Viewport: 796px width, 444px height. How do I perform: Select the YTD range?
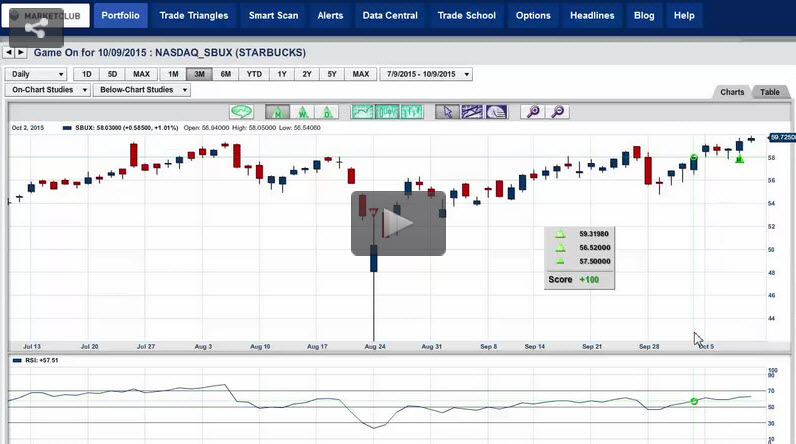254,74
